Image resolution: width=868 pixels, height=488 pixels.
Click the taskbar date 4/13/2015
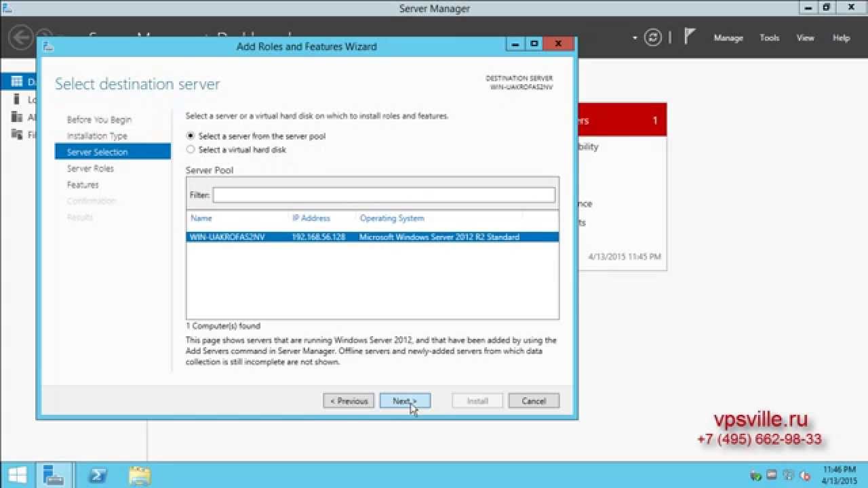840,480
